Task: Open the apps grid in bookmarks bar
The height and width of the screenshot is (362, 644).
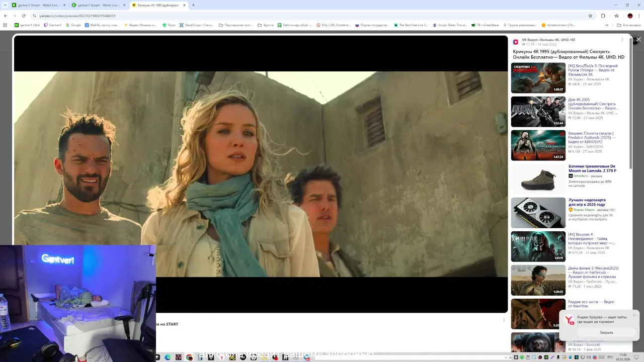Action: click(x=6, y=25)
